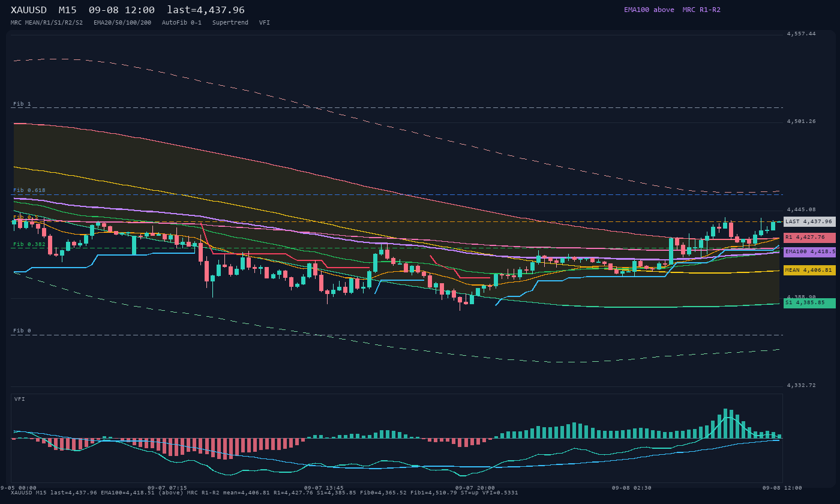Click the 09-08 12:00 timestamp in the title

click(x=121, y=10)
